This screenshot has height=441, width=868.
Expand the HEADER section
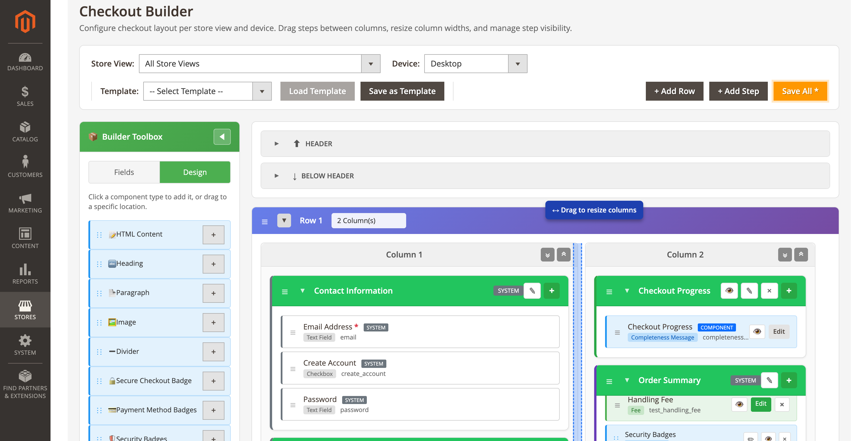pos(276,144)
